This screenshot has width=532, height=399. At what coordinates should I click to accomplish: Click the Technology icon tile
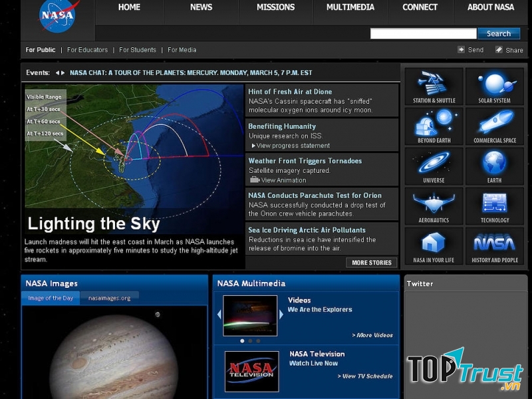(494, 206)
